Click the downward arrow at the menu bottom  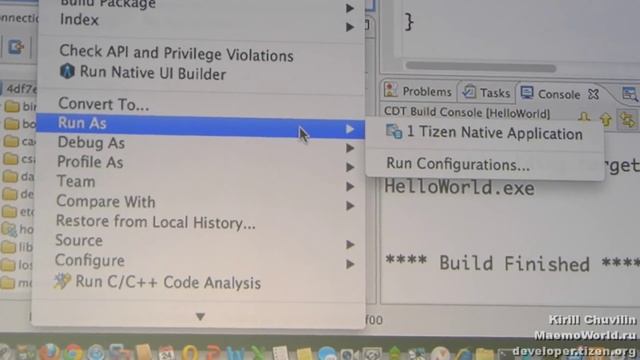click(200, 317)
